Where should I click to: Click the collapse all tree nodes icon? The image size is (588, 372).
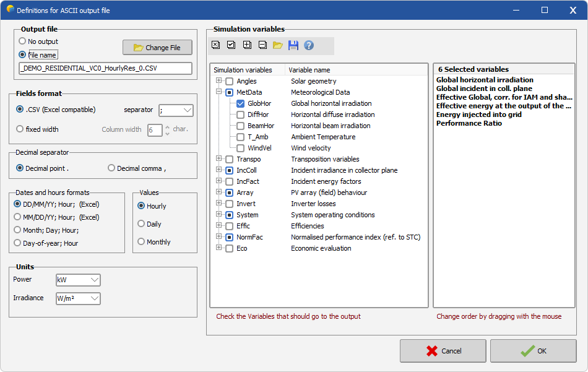click(262, 45)
